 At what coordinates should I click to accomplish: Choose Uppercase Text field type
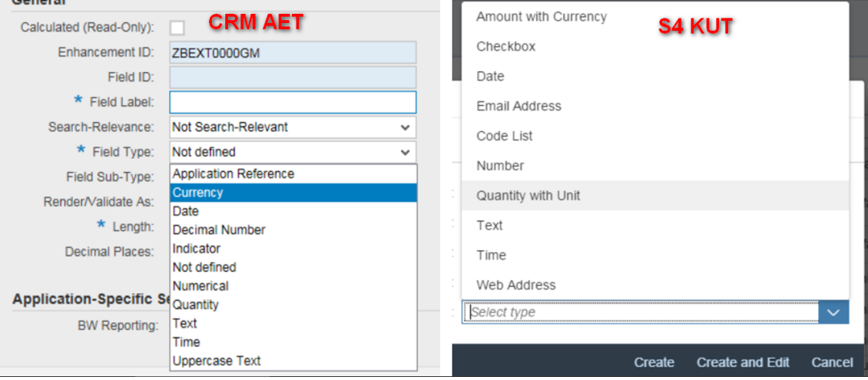[x=293, y=361]
